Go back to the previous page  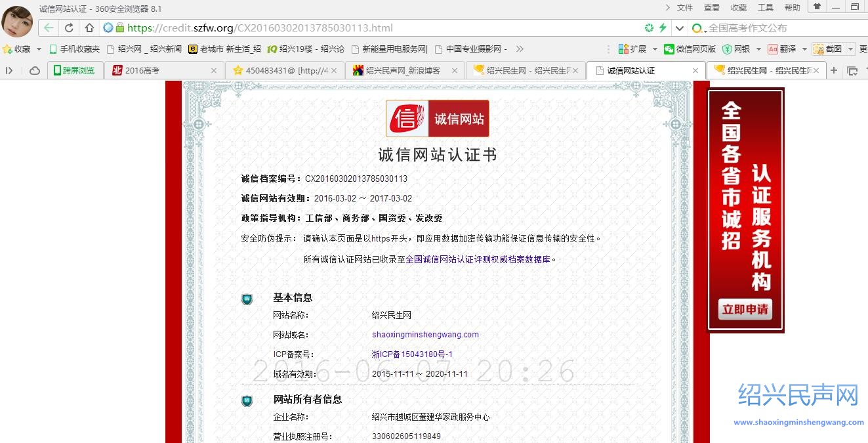[49, 28]
